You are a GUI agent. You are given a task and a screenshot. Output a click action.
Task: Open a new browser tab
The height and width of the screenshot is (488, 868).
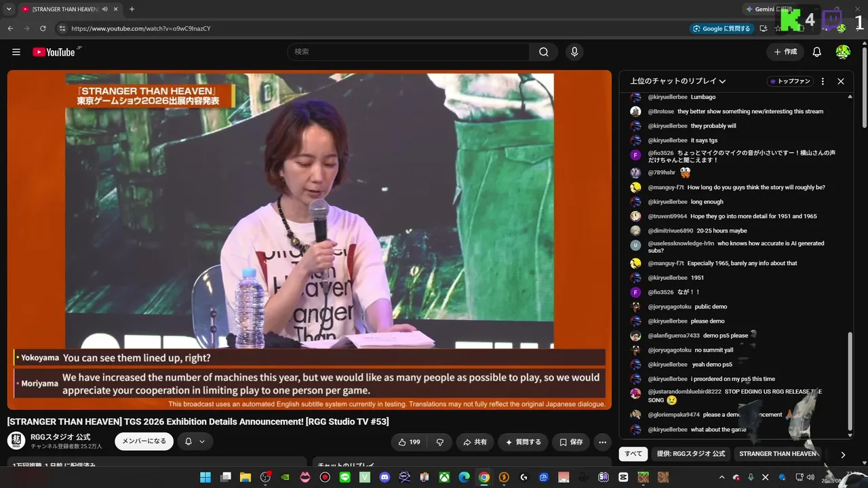132,9
